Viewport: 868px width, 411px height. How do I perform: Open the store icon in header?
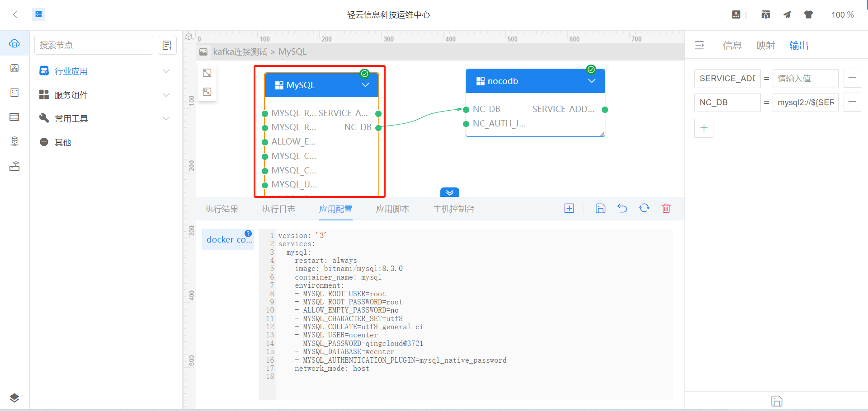click(x=765, y=14)
